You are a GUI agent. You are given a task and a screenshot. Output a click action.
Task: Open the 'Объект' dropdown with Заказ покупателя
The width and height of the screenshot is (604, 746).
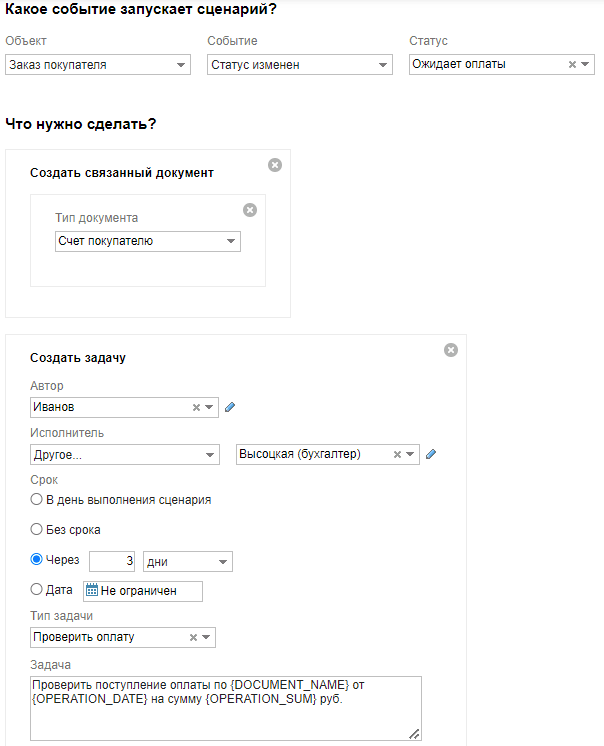coord(97,65)
